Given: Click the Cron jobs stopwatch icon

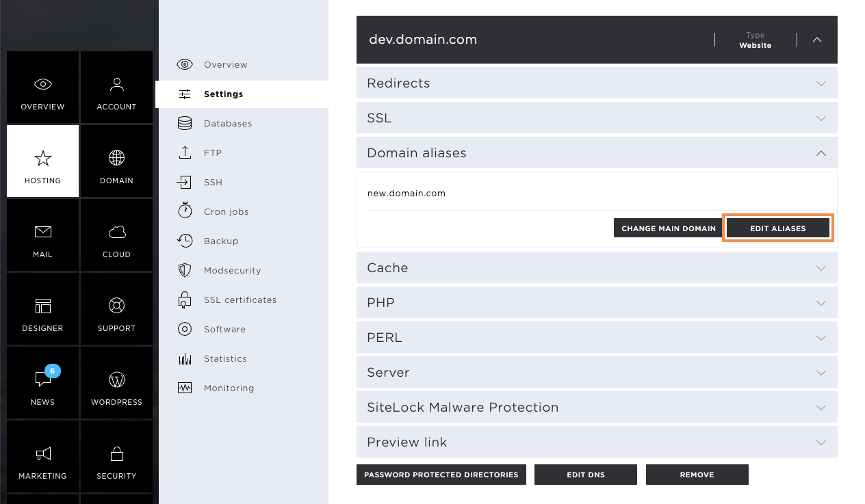Looking at the screenshot, I should pos(185,211).
